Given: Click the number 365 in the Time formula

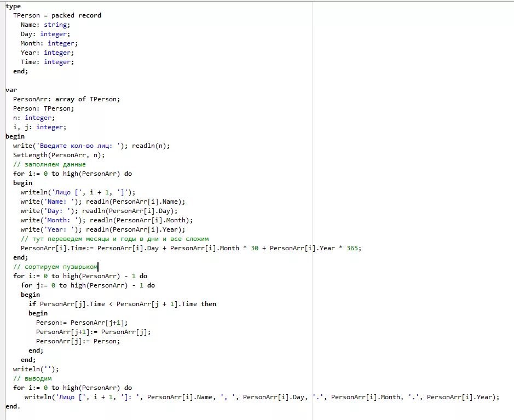Looking at the screenshot, I should (352, 248).
